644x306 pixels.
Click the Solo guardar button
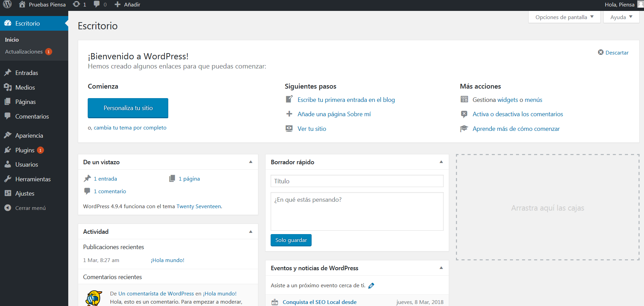pos(291,240)
